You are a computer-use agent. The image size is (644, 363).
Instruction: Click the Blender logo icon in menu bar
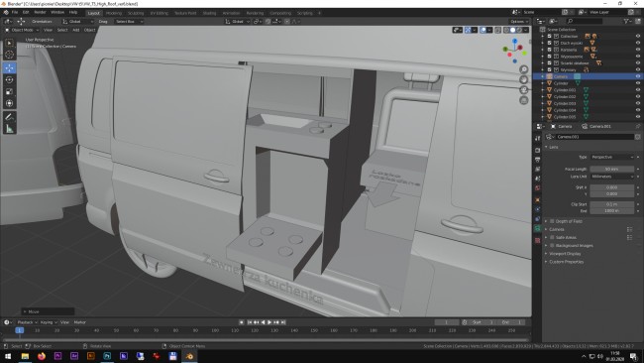click(6, 12)
